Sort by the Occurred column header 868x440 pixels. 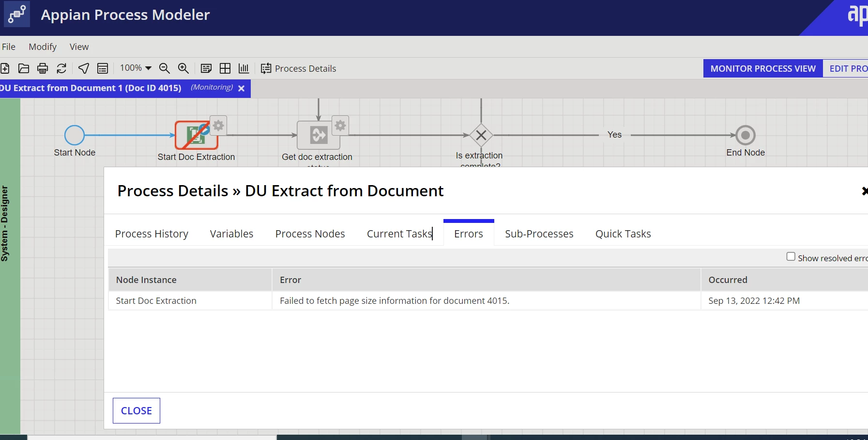pos(784,280)
